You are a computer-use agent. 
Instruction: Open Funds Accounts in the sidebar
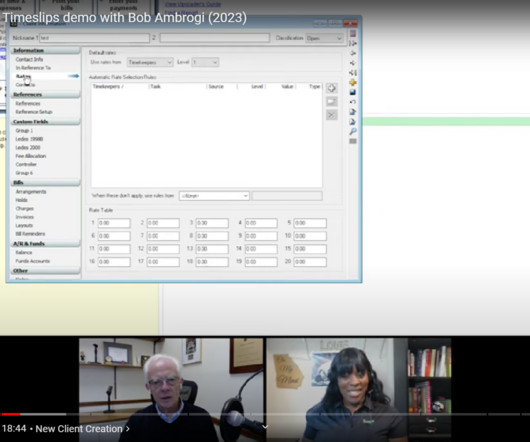[x=32, y=261]
